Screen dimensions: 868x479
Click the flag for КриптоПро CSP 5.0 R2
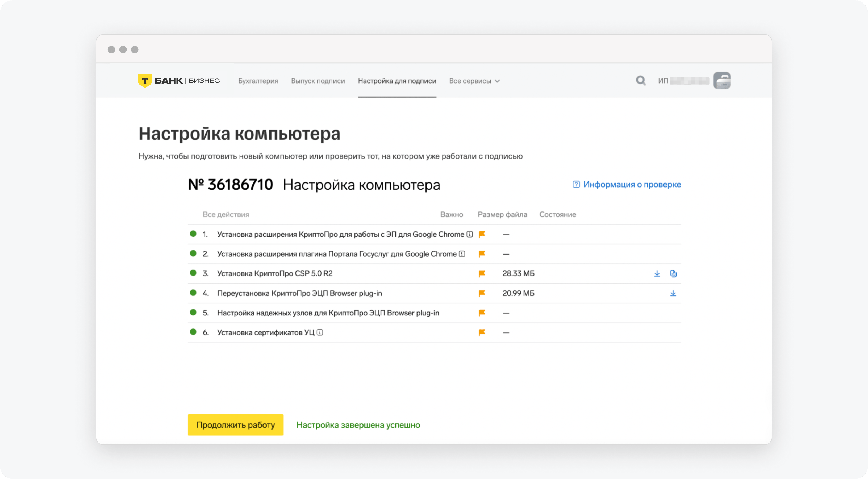tap(482, 273)
